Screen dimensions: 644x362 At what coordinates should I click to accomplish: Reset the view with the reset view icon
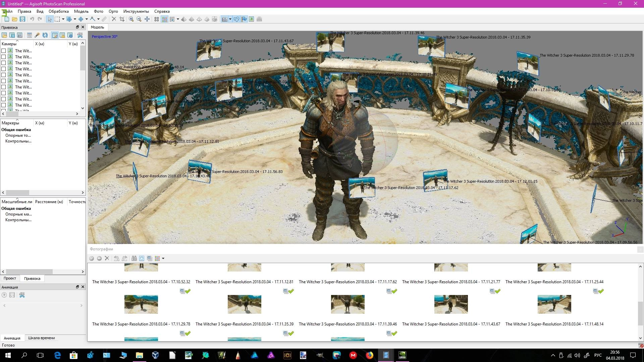pyautogui.click(x=147, y=19)
